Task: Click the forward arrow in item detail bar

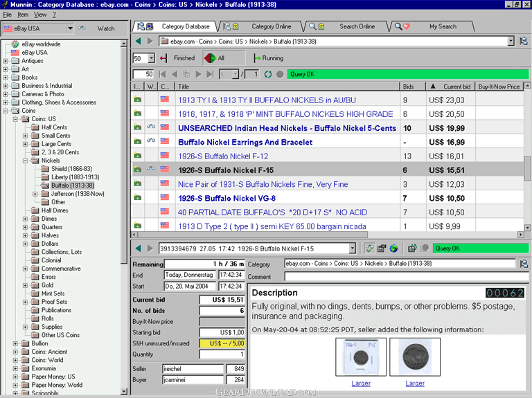Action: pos(150,248)
